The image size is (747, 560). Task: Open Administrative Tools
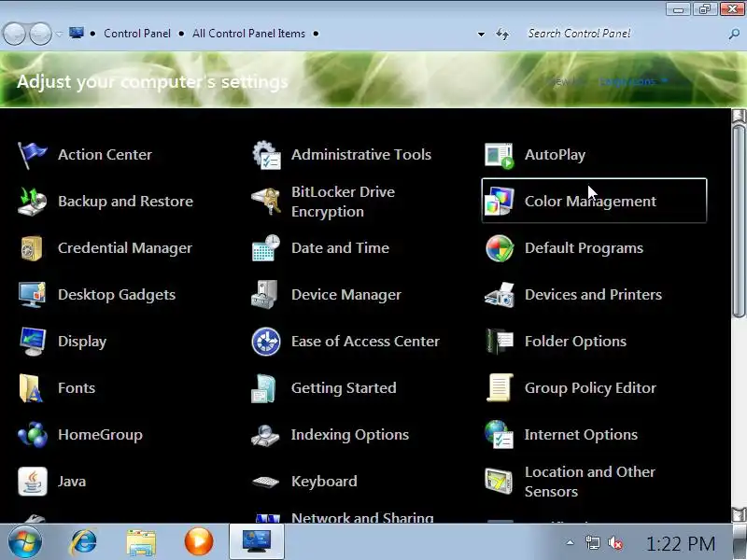pos(342,155)
